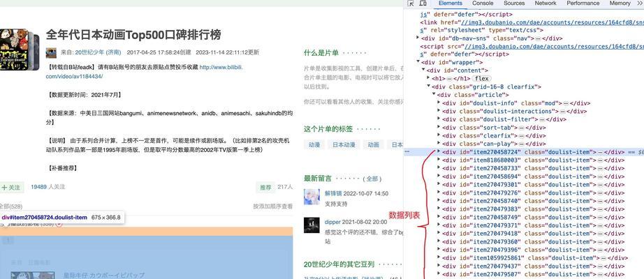Open commenter name link dipper
Viewport: 644px width, 279px height.
click(x=332, y=222)
